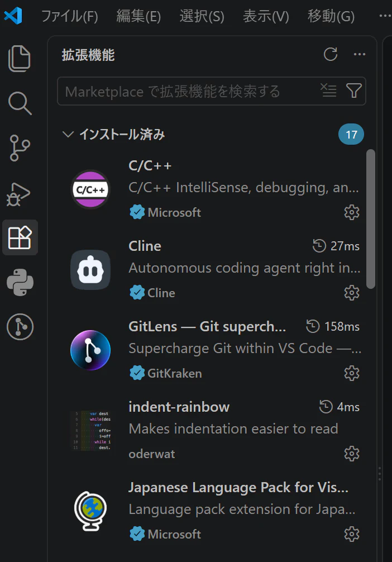Click the GitKraken publisher name
Image resolution: width=392 pixels, height=562 pixels.
[x=174, y=374]
